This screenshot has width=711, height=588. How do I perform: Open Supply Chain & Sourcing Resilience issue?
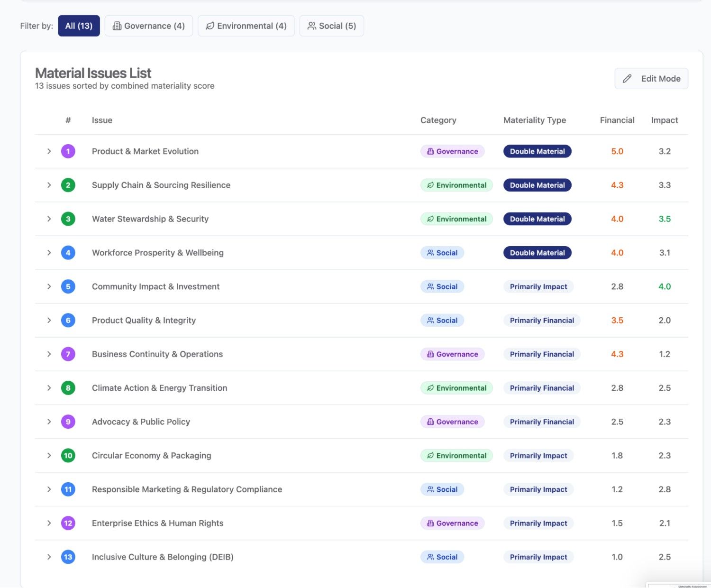(161, 185)
